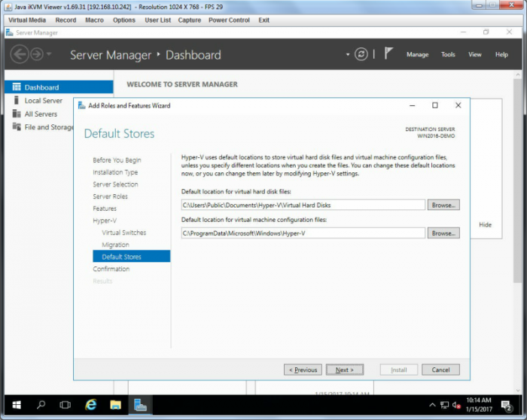Image resolution: width=527 pixels, height=420 pixels.
Task: Click the Previous button in the wizard
Action: coord(303,370)
